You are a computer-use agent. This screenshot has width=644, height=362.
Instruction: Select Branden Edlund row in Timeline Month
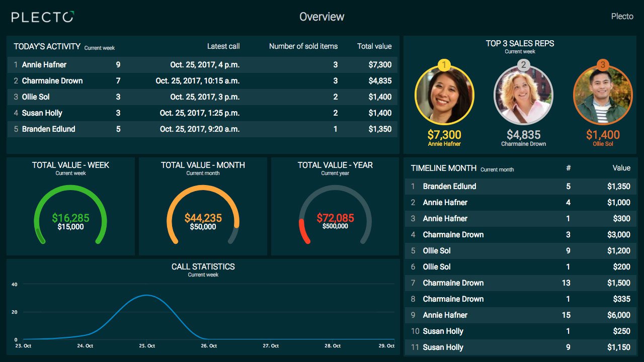(x=521, y=186)
